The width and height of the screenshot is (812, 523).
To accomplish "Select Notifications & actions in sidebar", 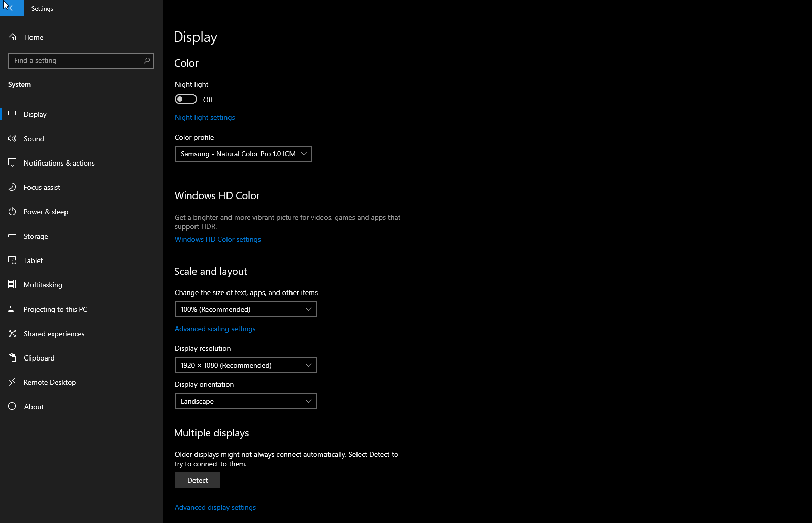I will (x=59, y=163).
